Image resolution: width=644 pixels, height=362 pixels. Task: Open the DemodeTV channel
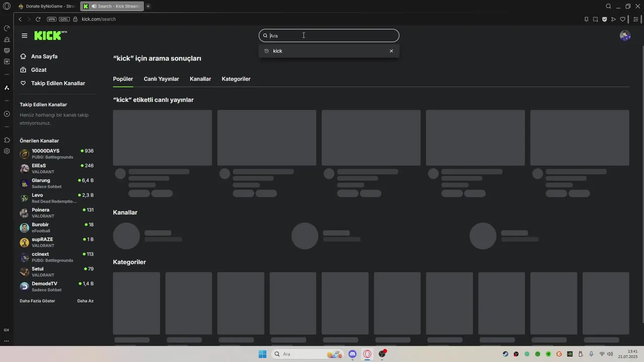pos(56,287)
